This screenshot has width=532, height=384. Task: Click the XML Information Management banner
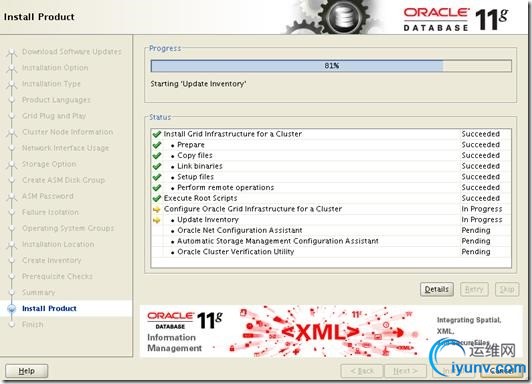pos(331,331)
